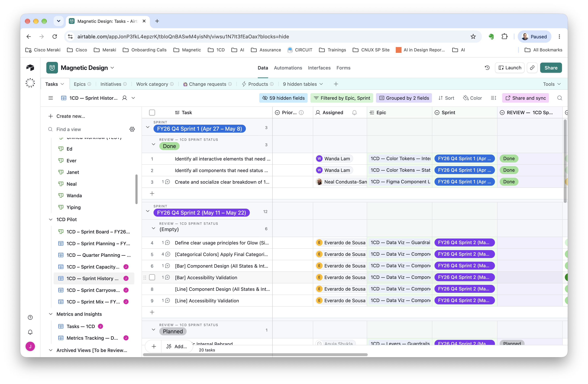The height and width of the screenshot is (384, 588).
Task: Open the Airtable home icon
Action: point(30,67)
